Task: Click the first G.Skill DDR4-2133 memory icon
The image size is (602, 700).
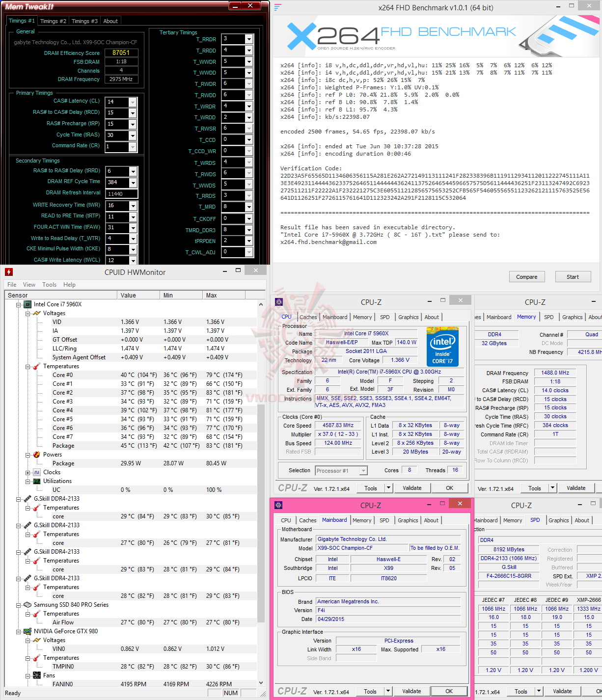Action: (x=27, y=499)
